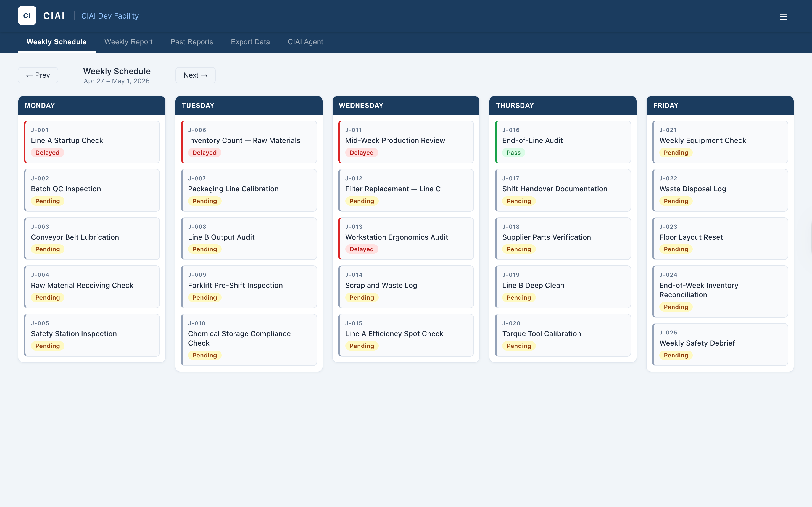Image resolution: width=812 pixels, height=507 pixels.
Task: Open the Weekly Equipment Check card
Action: [x=720, y=142]
